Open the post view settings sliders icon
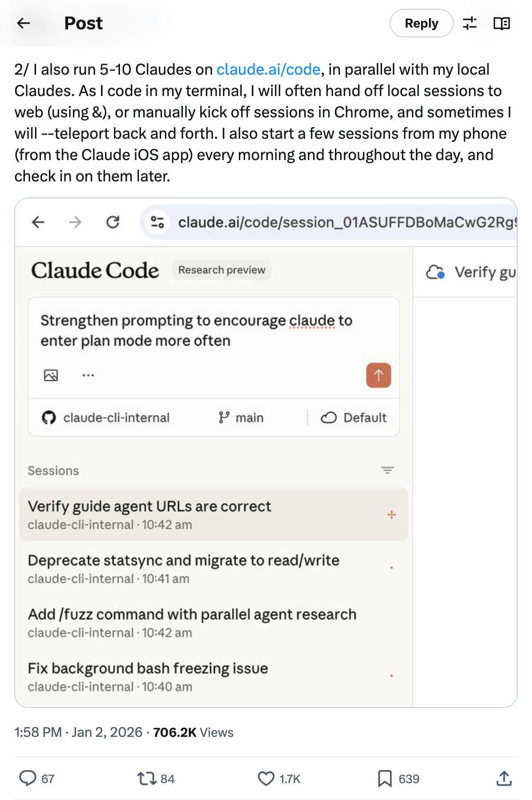 pos(469,23)
